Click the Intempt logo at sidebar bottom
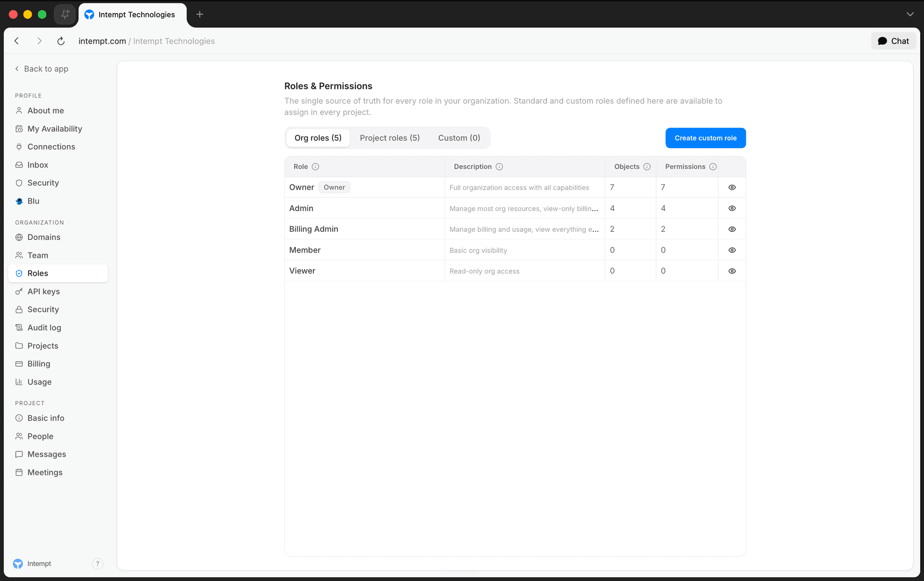Viewport: 924px width, 581px height. (18, 564)
